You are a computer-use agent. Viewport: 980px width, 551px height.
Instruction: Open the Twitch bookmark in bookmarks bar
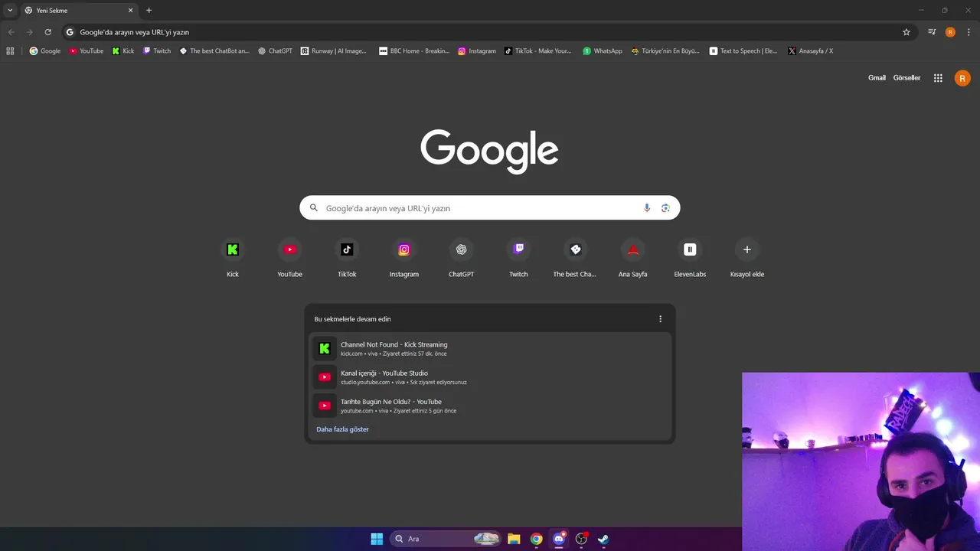[157, 51]
